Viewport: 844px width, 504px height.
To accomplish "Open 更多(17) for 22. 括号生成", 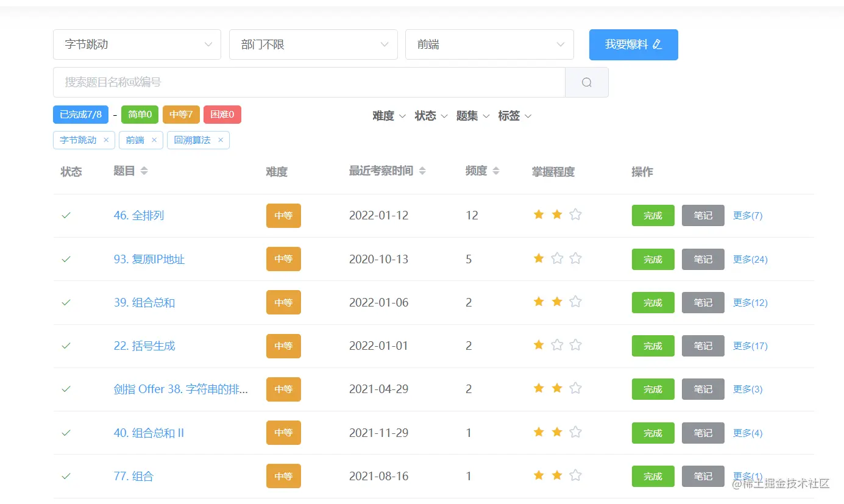I will click(x=750, y=346).
